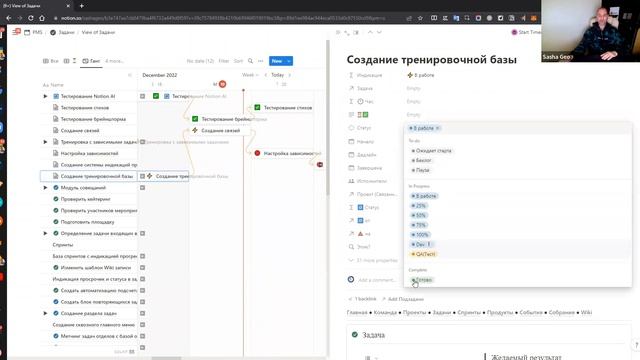This screenshot has height=360, width=640.
Task: Open the Спринты navigation link
Action: coord(469,313)
